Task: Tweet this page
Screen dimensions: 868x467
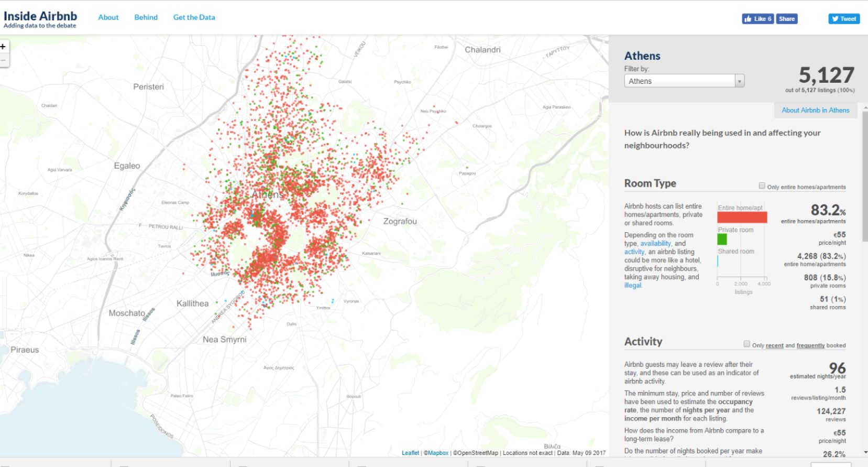Action: click(844, 19)
